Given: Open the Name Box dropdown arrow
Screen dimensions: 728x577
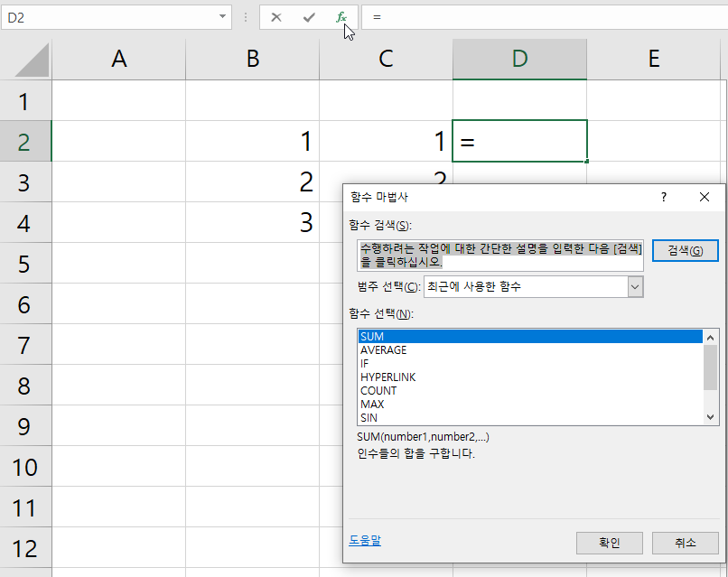Looking at the screenshot, I should click(222, 16).
